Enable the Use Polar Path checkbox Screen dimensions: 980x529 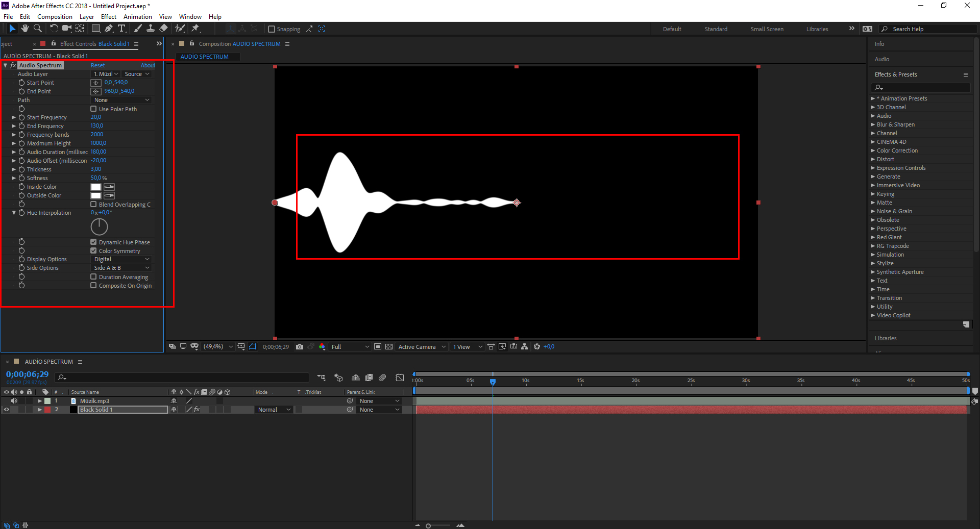click(x=93, y=109)
